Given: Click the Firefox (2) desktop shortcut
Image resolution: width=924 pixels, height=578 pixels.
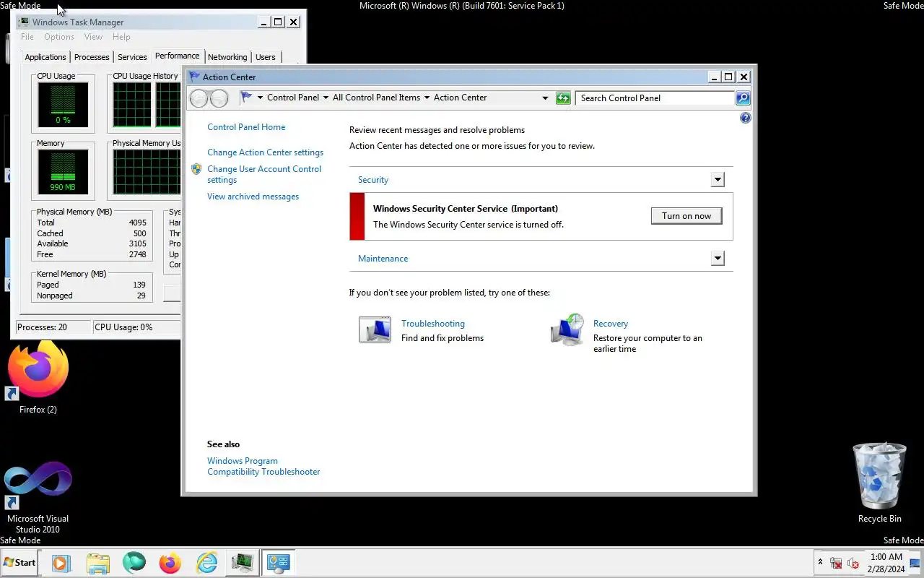Looking at the screenshot, I should [x=38, y=377].
